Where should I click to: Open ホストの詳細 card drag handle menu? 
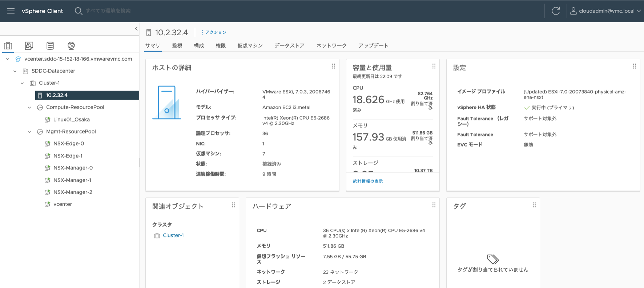point(334,66)
